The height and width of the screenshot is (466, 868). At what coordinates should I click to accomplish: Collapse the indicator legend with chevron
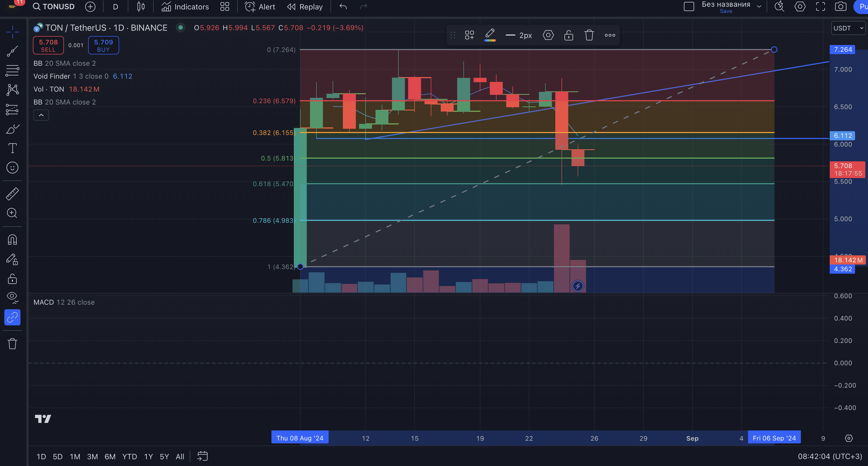click(41, 115)
